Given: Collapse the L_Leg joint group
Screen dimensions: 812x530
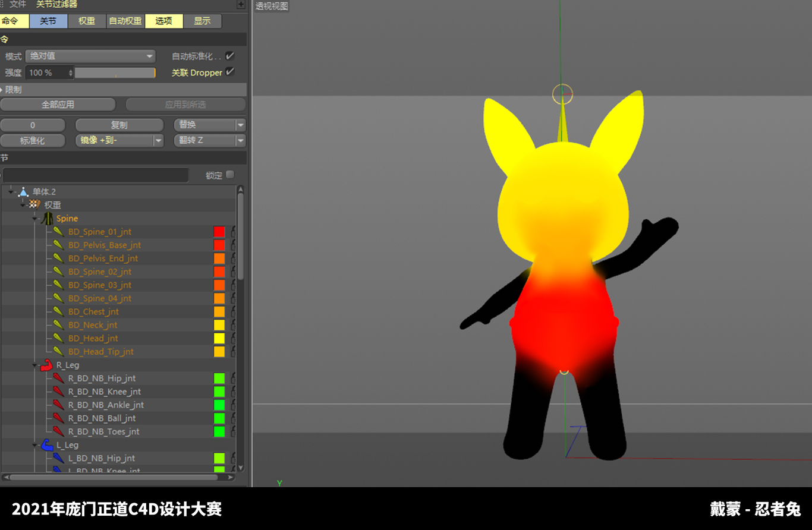Looking at the screenshot, I should tap(35, 445).
